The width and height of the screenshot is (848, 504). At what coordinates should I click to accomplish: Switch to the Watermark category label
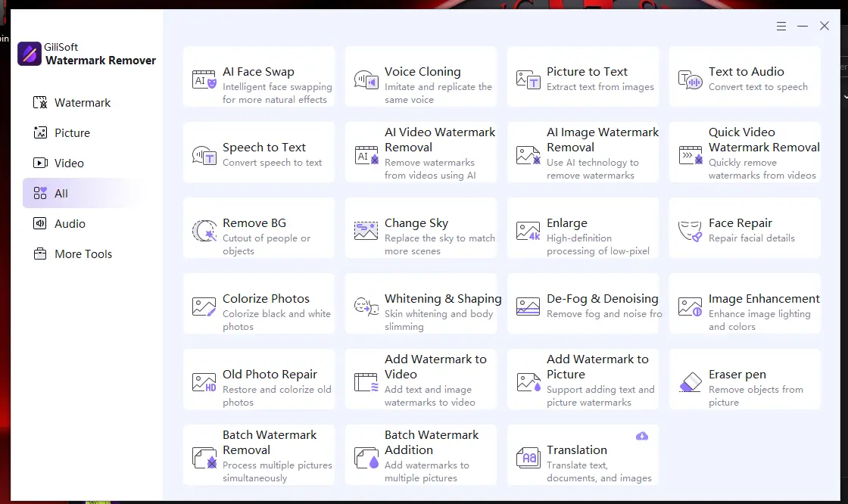pos(83,103)
